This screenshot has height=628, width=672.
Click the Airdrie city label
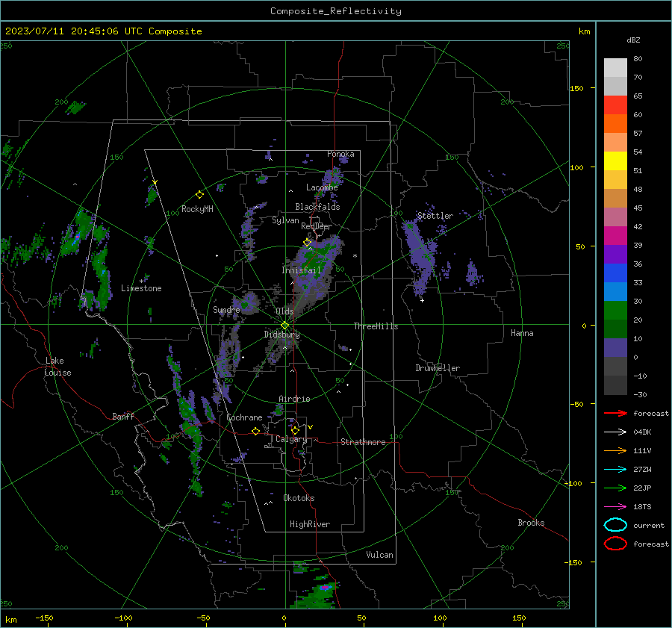294,399
